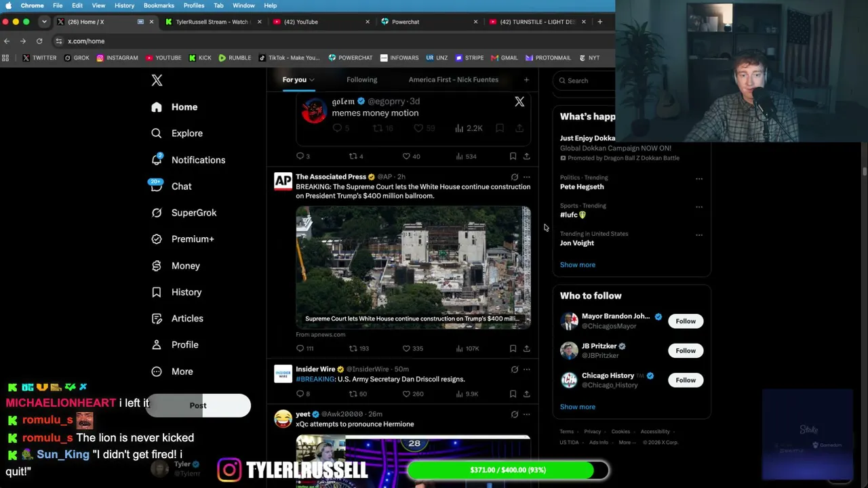Open Explore in the X sidebar
The image size is (868, 488).
click(177, 134)
